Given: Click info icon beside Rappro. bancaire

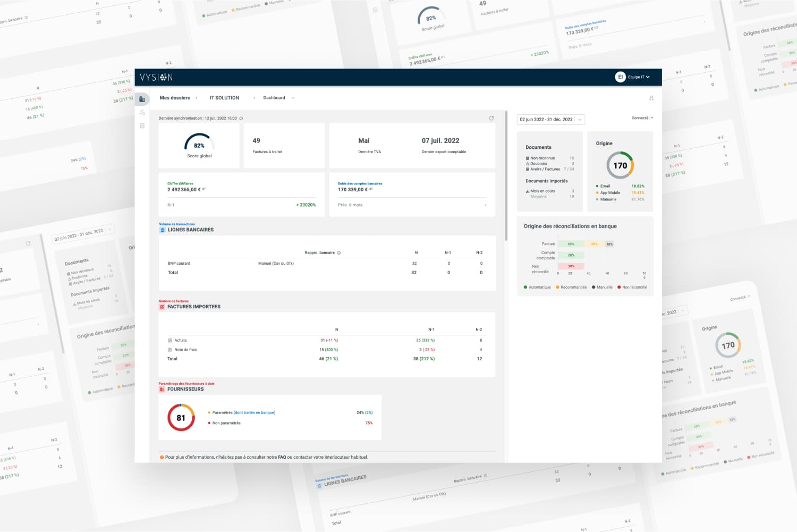Looking at the screenshot, I should pyautogui.click(x=339, y=253).
